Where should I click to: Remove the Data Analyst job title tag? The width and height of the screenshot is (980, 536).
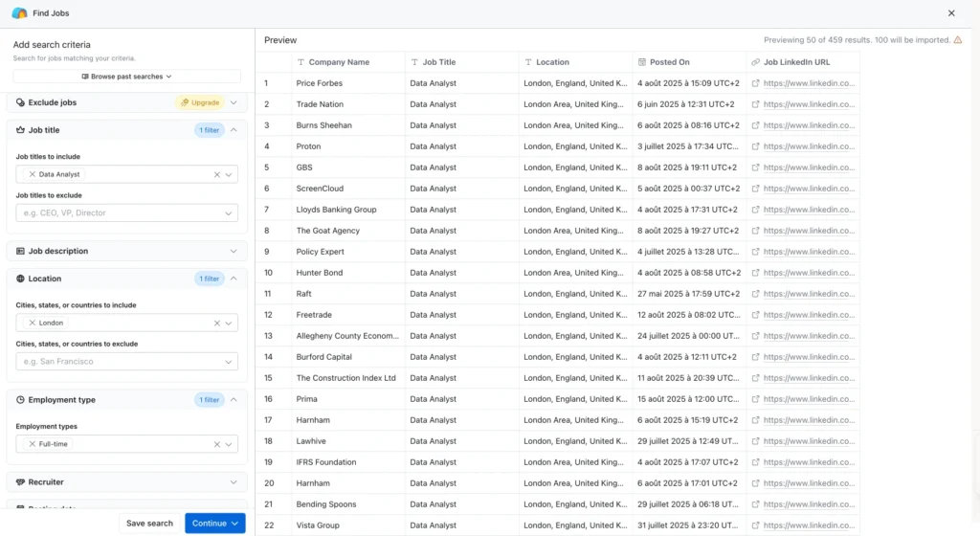(32, 175)
